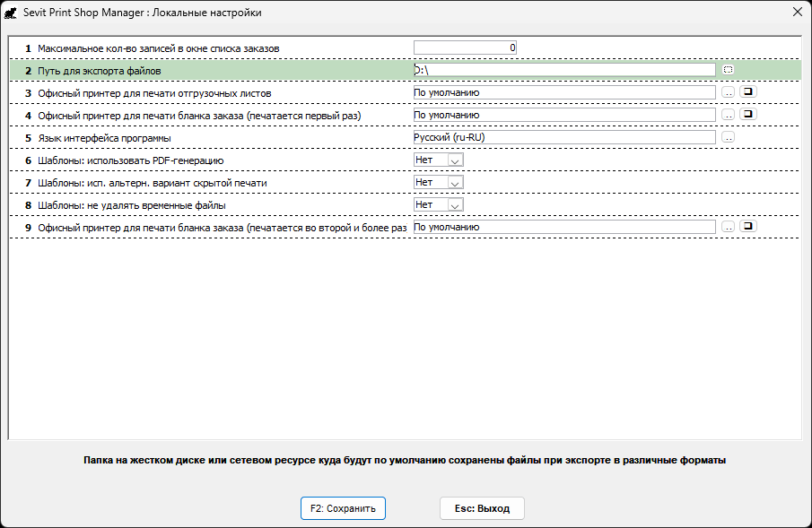Viewport: 812px width, 528px height.
Task: Click the first-time order form printer field
Action: coord(564,115)
